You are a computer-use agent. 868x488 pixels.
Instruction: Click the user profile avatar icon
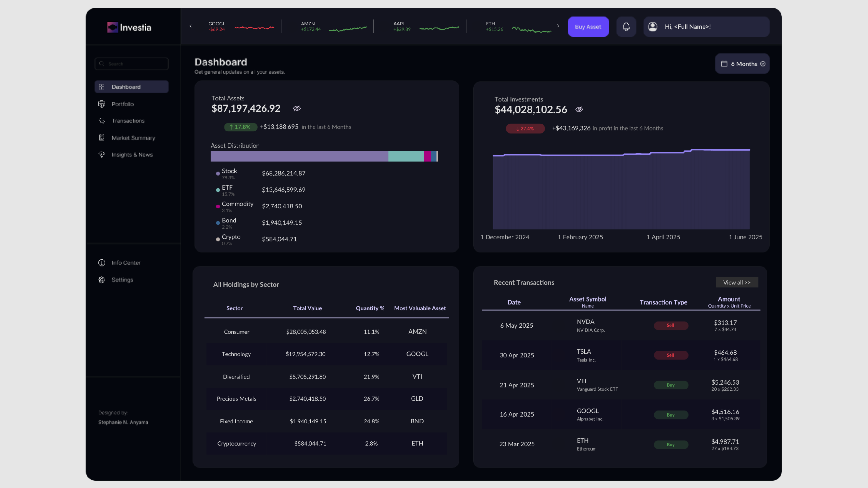click(652, 27)
